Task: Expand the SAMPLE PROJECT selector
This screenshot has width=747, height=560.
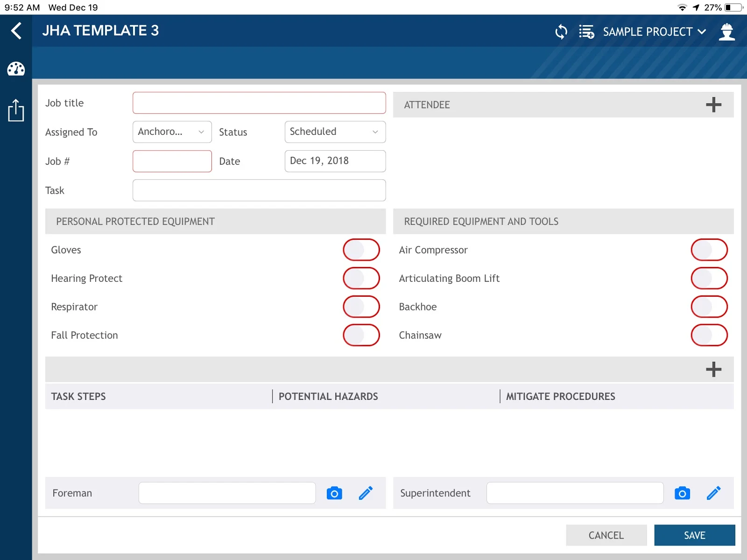Action: tap(654, 32)
